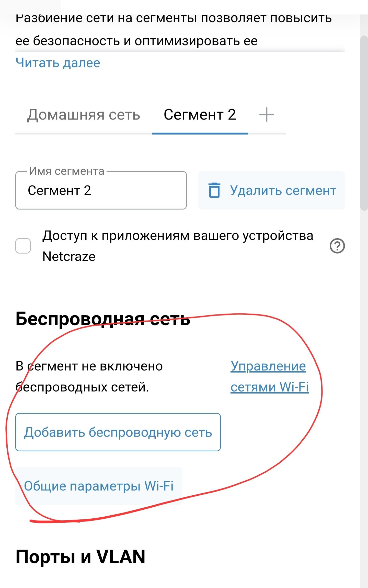
Task: Open the "Читать далее" link
Action: (x=58, y=63)
